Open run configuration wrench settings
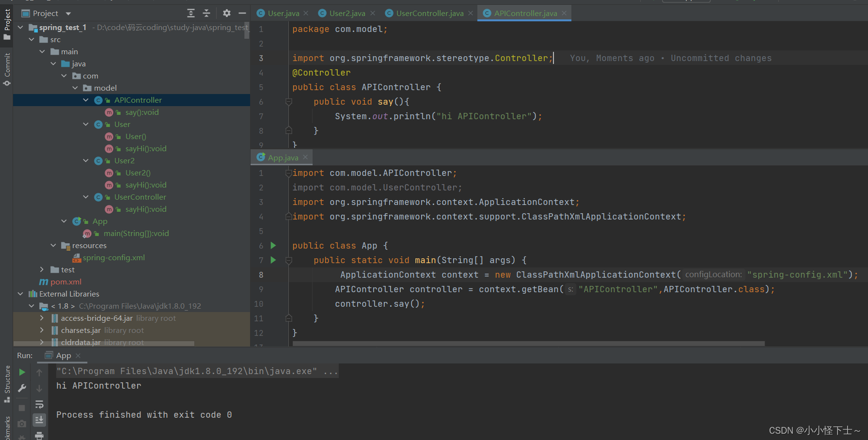 tap(22, 388)
